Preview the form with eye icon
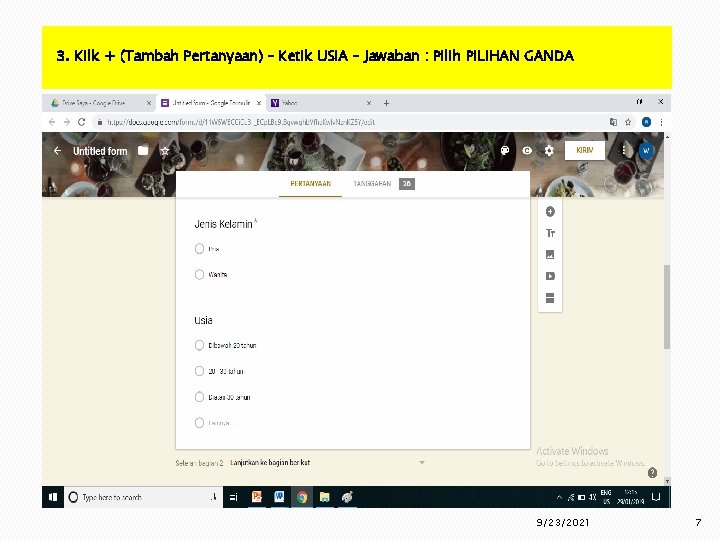The width and height of the screenshot is (720, 540). (527, 151)
